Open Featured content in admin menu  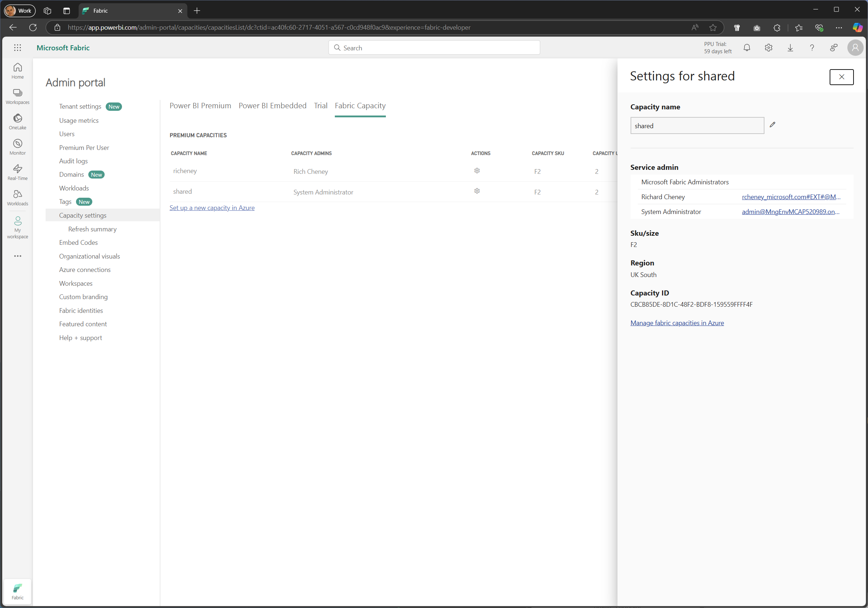click(83, 324)
